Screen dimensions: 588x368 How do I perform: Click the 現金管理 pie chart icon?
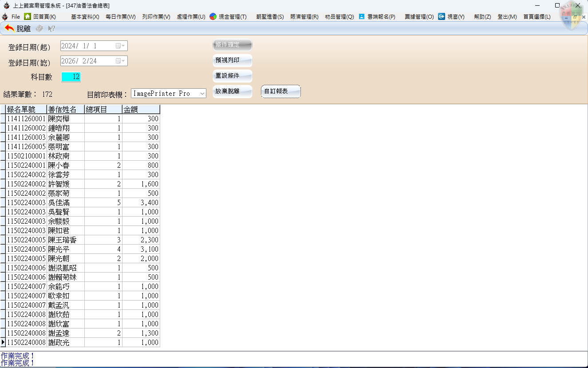213,16
